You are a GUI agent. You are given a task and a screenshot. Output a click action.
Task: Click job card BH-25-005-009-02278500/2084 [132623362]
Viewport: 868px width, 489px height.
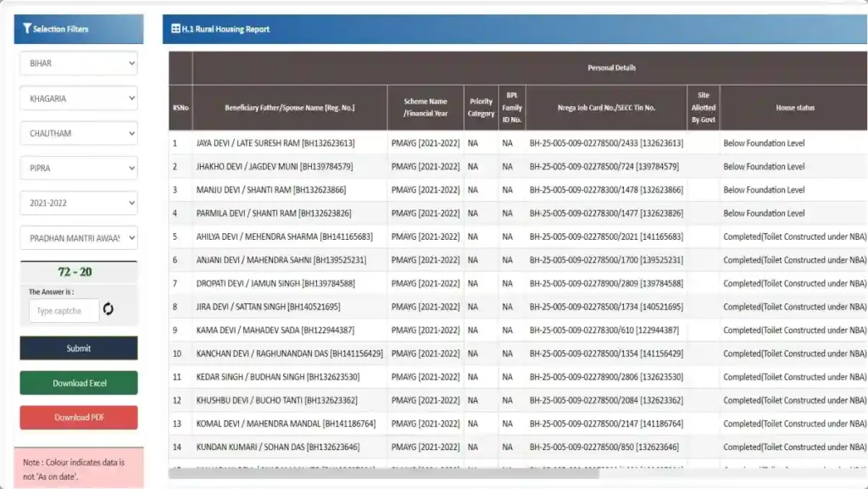pos(606,400)
